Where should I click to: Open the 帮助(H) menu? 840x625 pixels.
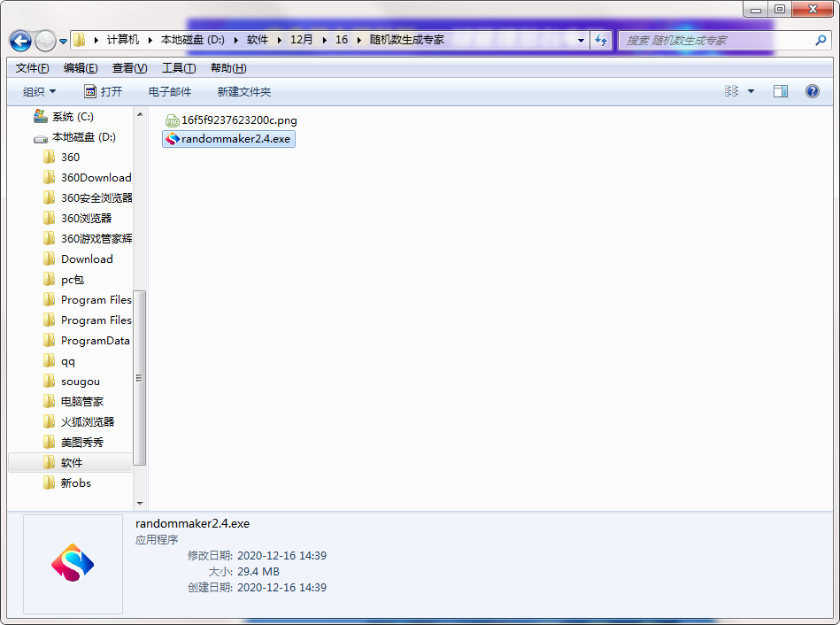[228, 68]
